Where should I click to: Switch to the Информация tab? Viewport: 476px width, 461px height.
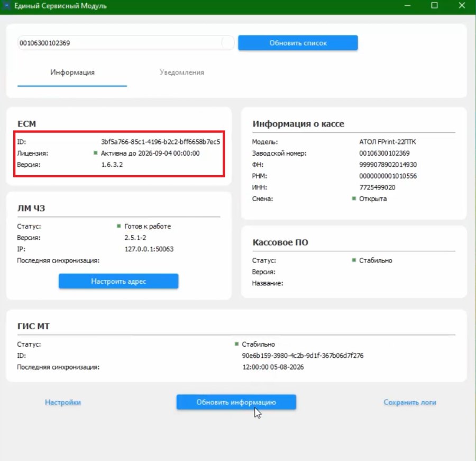point(72,73)
